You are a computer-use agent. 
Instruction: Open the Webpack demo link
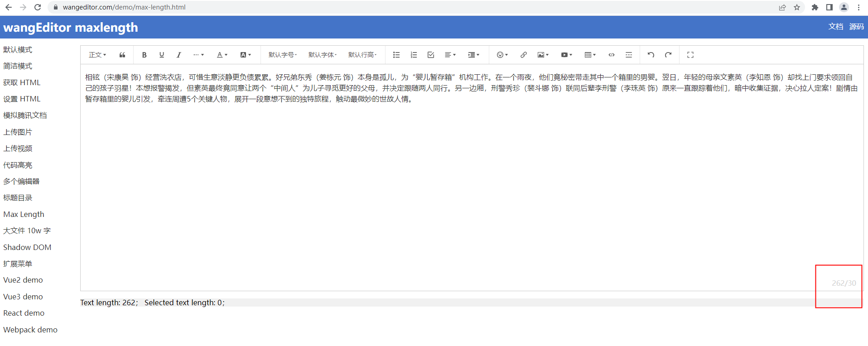(x=30, y=330)
